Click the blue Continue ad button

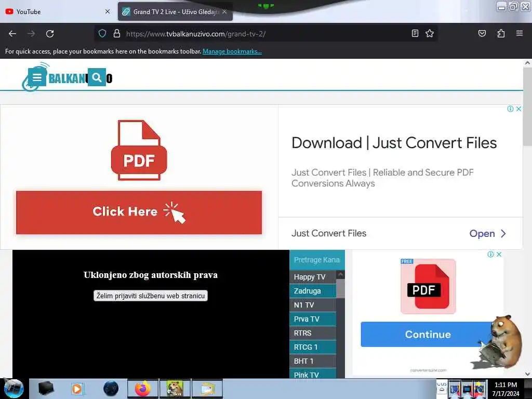click(x=428, y=334)
